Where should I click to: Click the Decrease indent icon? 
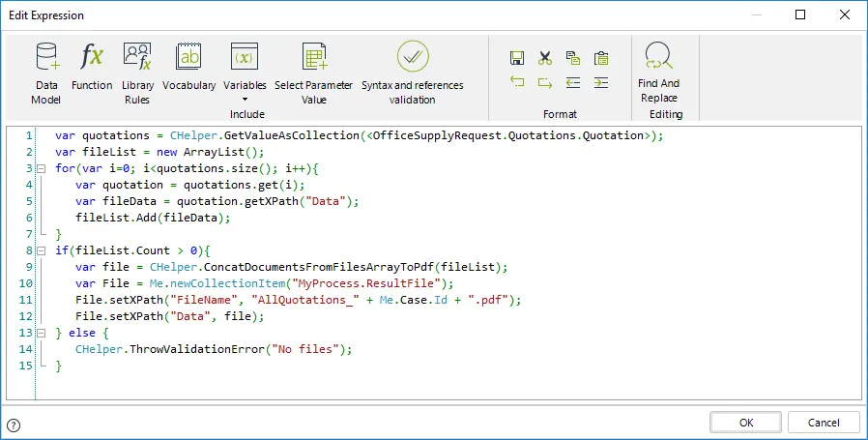(573, 82)
